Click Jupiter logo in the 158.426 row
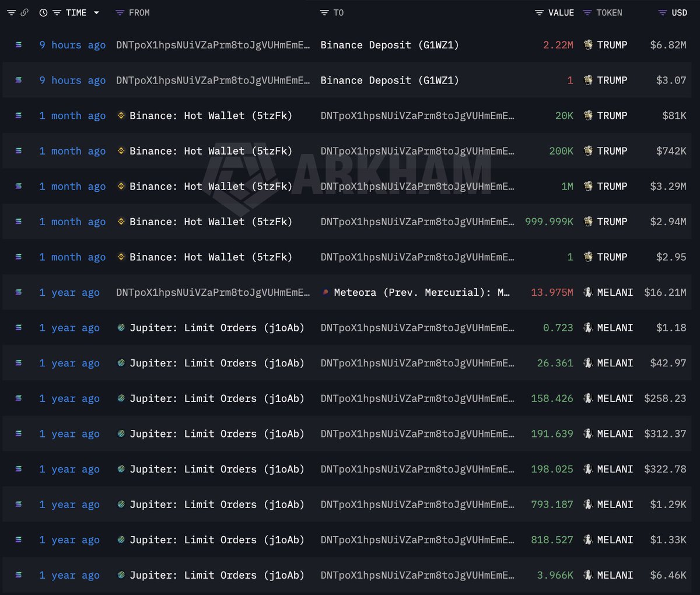700x595 pixels. click(121, 398)
